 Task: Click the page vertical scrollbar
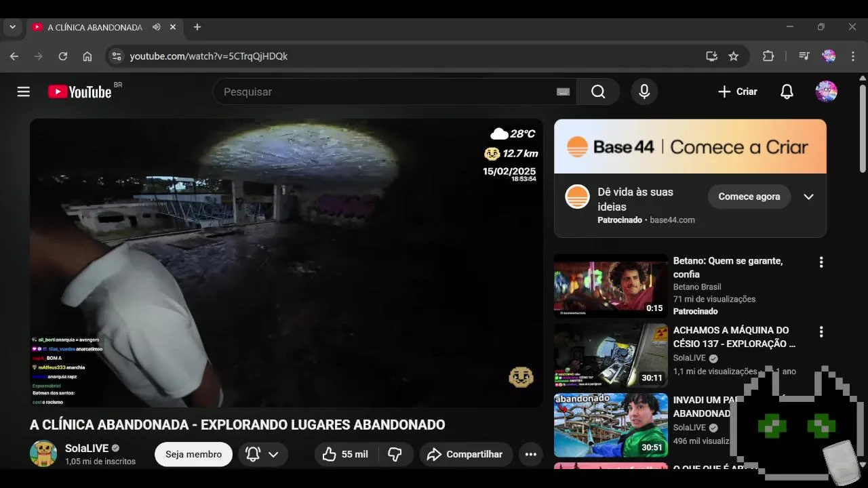[x=863, y=129]
